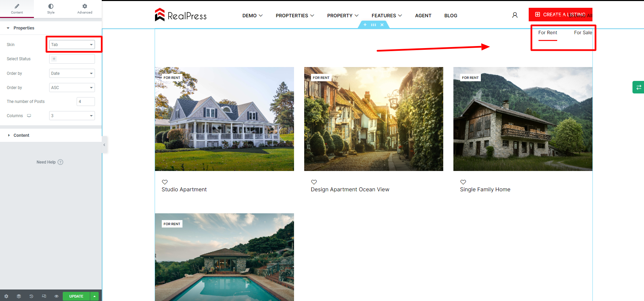Click the Need Help link
The height and width of the screenshot is (301, 644).
pos(50,162)
